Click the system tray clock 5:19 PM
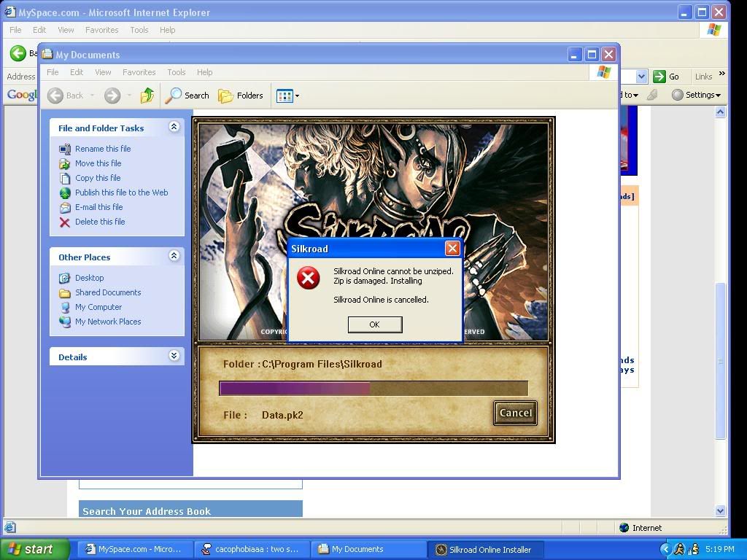This screenshot has width=747, height=560. coord(720,549)
